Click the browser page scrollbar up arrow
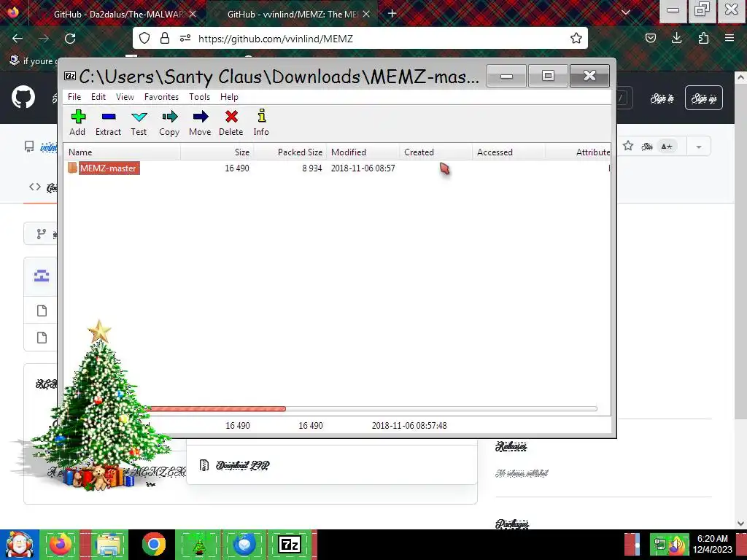The width and height of the screenshot is (747, 560). (x=740, y=77)
